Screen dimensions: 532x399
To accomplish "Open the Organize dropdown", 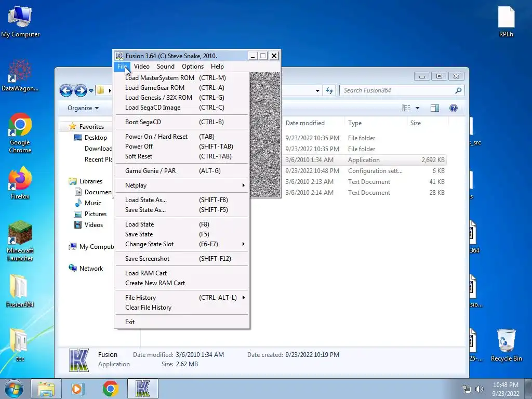I will 83,108.
